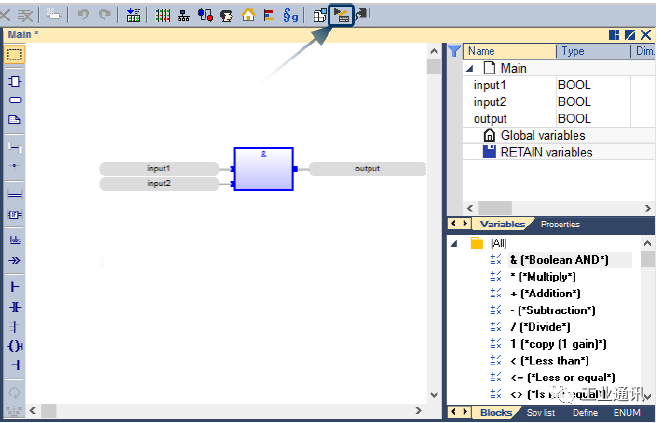Click the undo toolbar icon
666x423 pixels.
(83, 15)
